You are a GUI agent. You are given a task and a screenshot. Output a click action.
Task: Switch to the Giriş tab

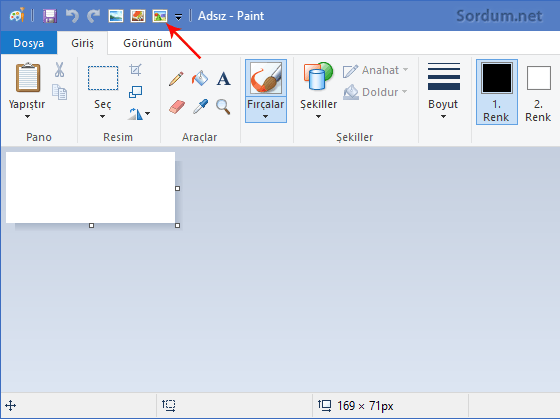(82, 43)
